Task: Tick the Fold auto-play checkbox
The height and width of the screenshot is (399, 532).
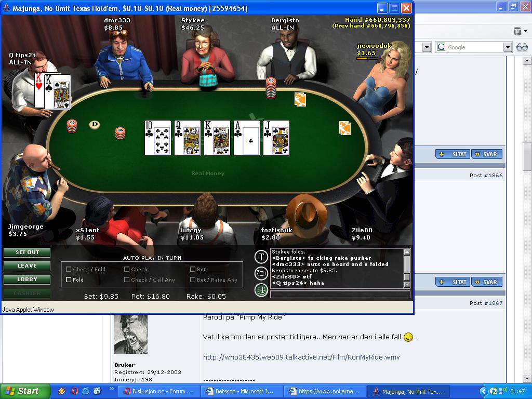Action: pyautogui.click(x=69, y=280)
